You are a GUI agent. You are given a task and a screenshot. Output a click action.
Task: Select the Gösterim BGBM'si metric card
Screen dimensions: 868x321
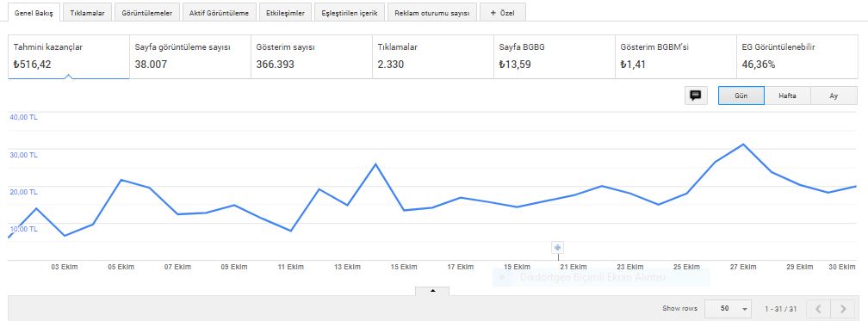click(676, 57)
